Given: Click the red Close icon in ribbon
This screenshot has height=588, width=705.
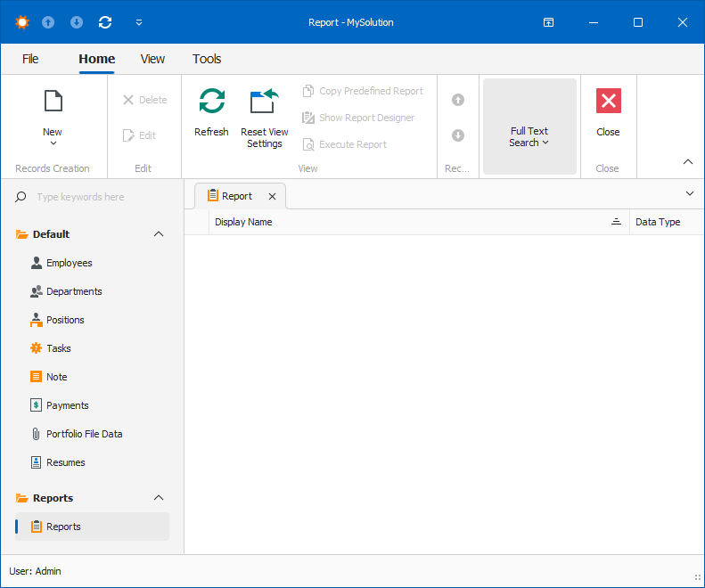Looking at the screenshot, I should pos(609,101).
